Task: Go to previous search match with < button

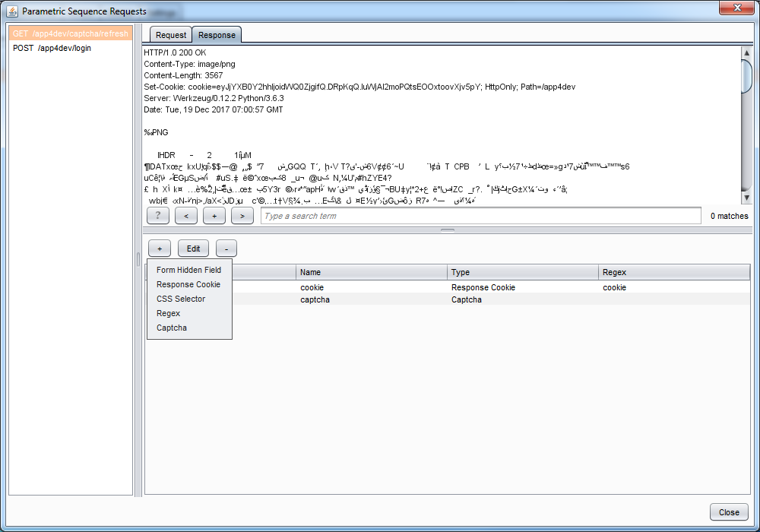Action: (x=186, y=216)
